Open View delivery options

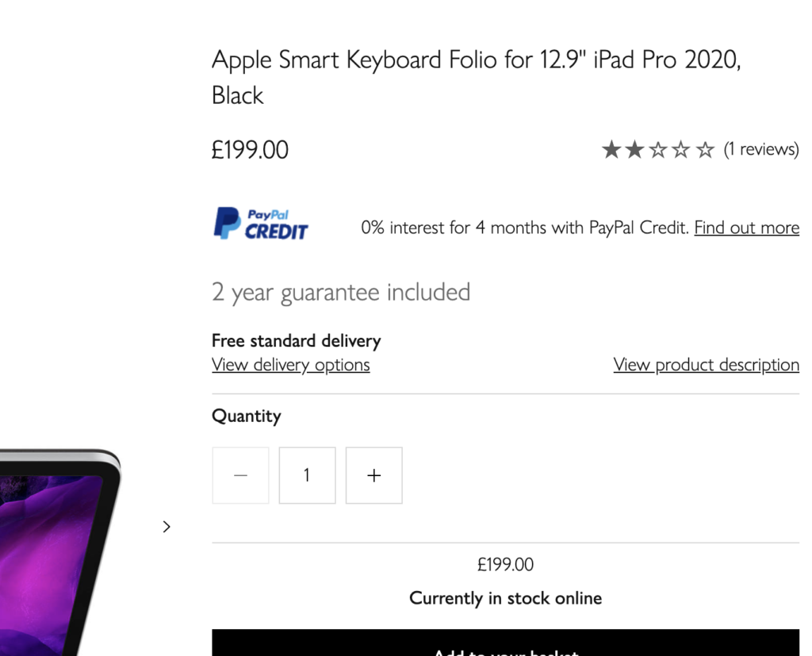point(290,364)
